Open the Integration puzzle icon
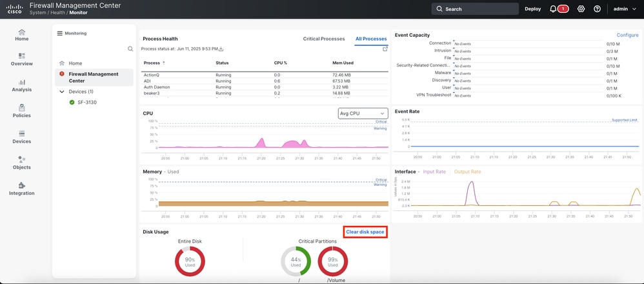 (22, 185)
